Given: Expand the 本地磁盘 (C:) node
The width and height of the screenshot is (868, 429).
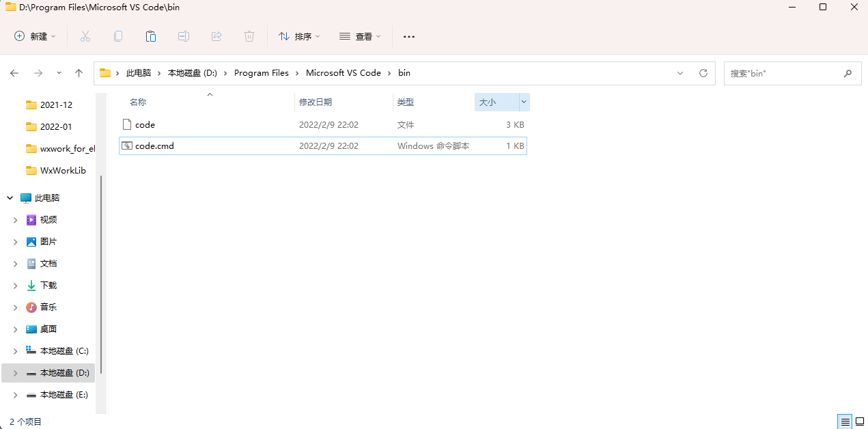Looking at the screenshot, I should (16, 350).
